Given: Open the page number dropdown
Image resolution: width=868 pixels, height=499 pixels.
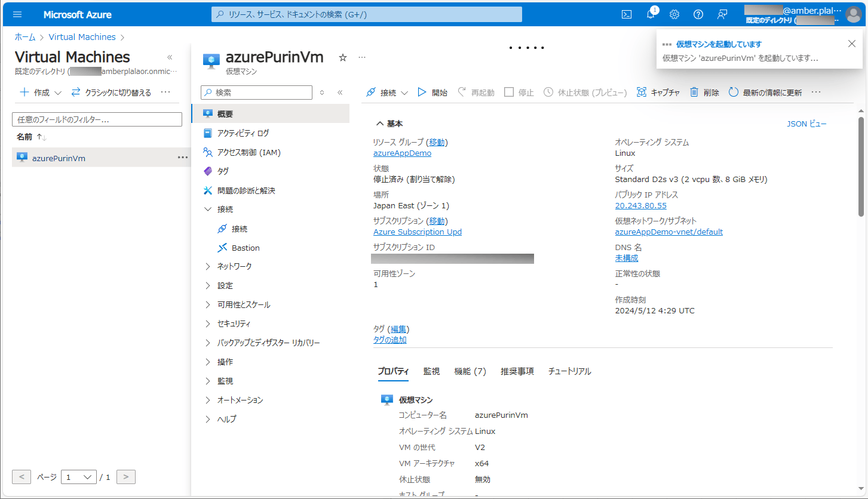Looking at the screenshot, I should coord(79,477).
